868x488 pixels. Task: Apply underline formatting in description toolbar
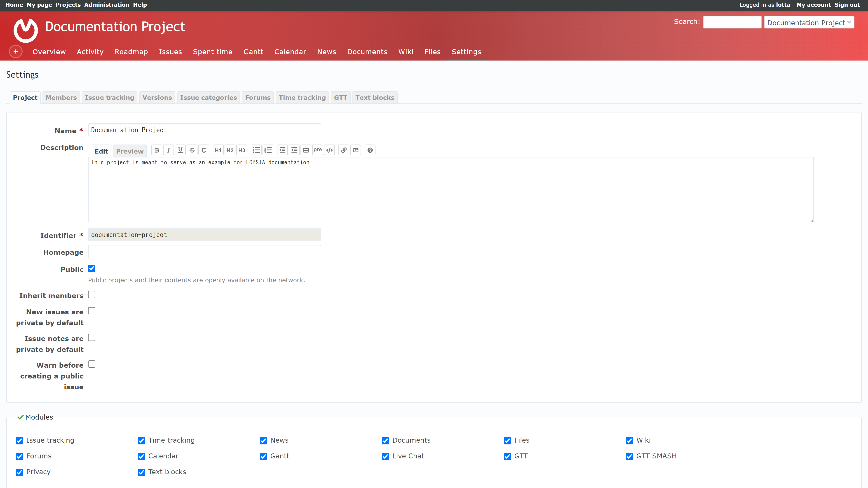(x=180, y=150)
